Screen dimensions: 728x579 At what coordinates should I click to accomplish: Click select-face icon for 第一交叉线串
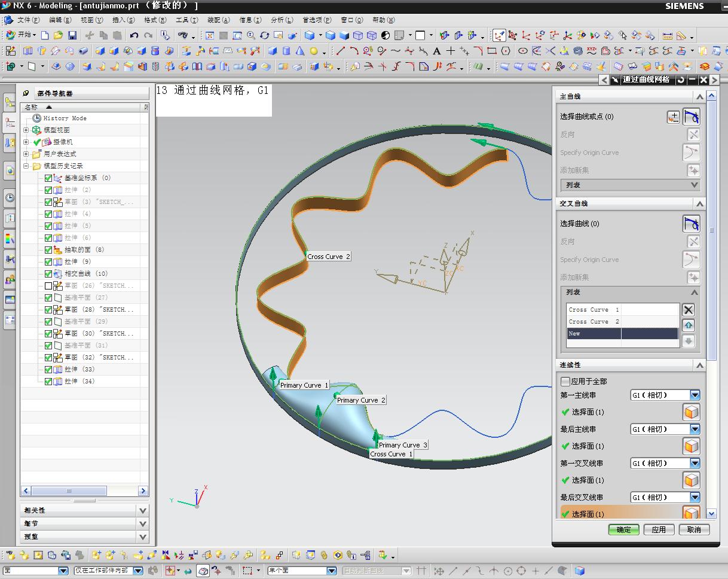[x=692, y=480]
